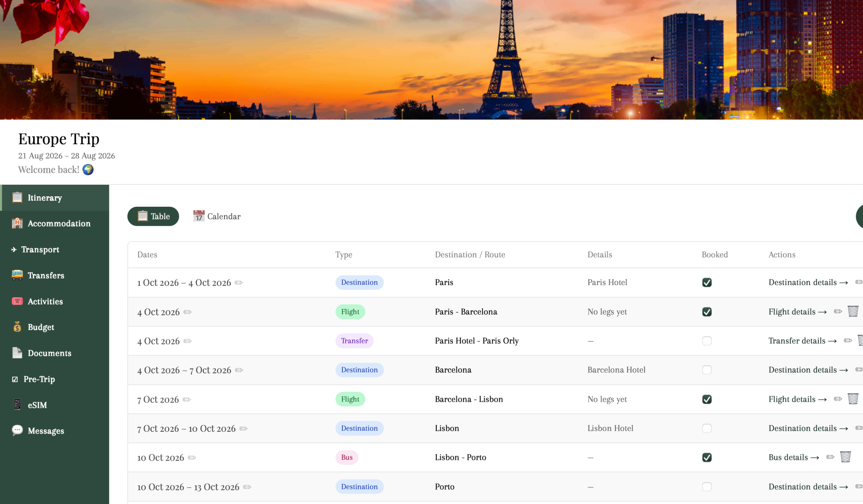Image resolution: width=863 pixels, height=504 pixels.
Task: Edit dates for the Porto destination row
Action: 247,487
